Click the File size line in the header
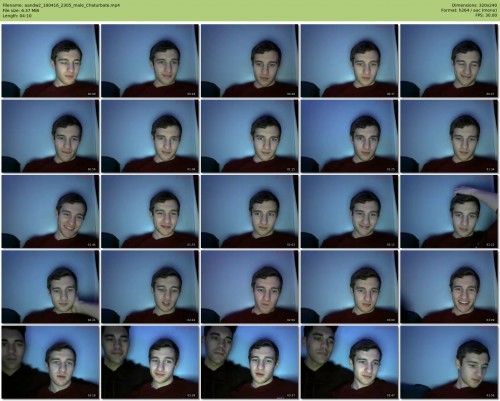 [21, 10]
